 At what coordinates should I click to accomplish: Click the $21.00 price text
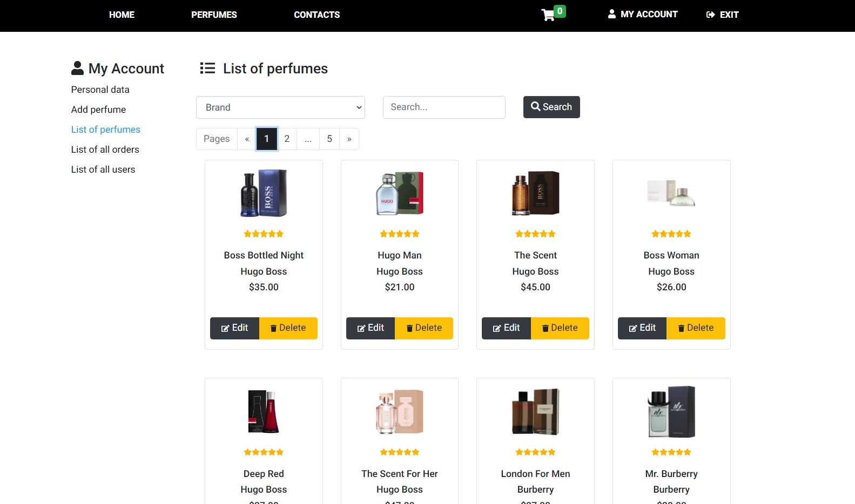[400, 287]
